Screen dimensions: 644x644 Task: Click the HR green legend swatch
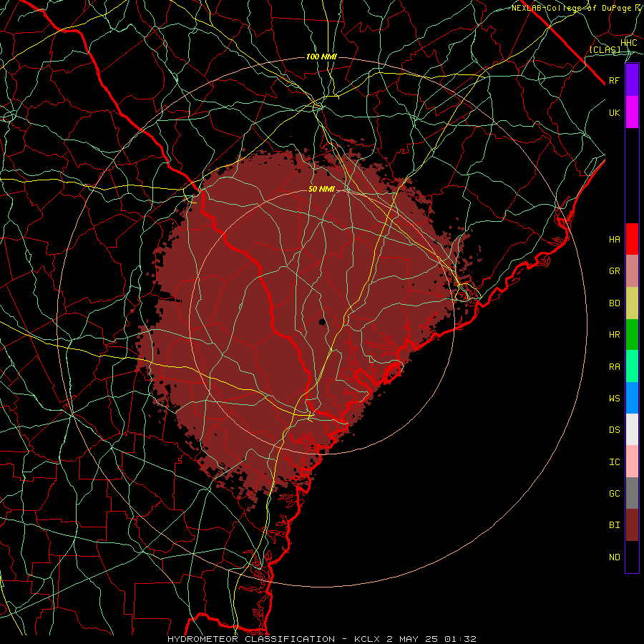click(632, 334)
